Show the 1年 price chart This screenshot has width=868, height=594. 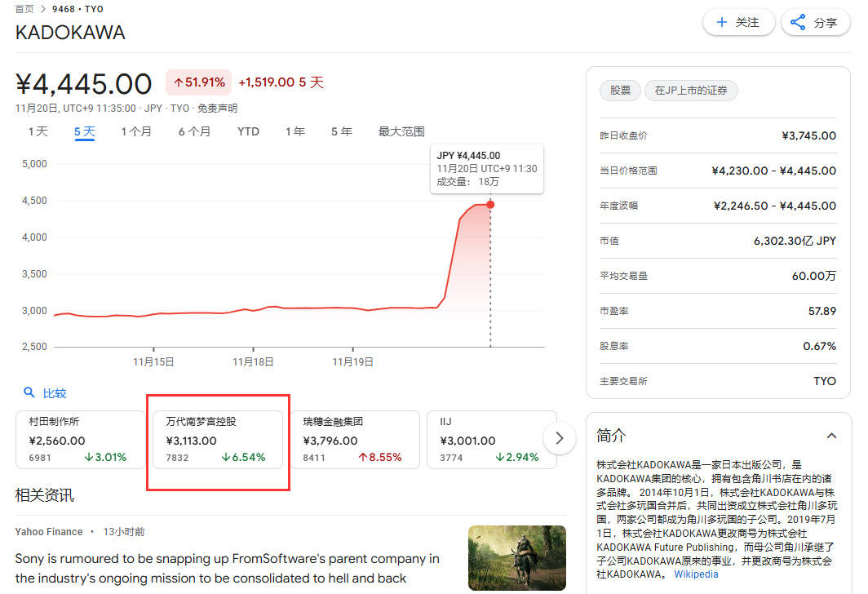pyautogui.click(x=295, y=131)
